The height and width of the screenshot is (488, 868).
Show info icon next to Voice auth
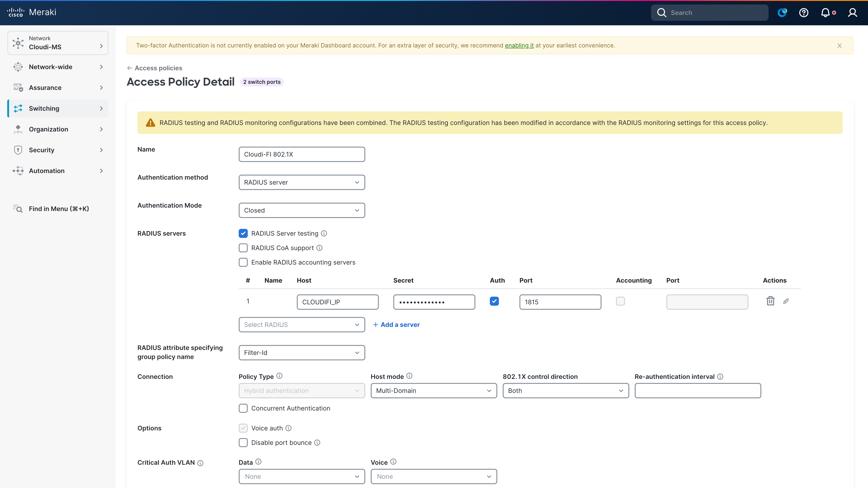tap(288, 428)
